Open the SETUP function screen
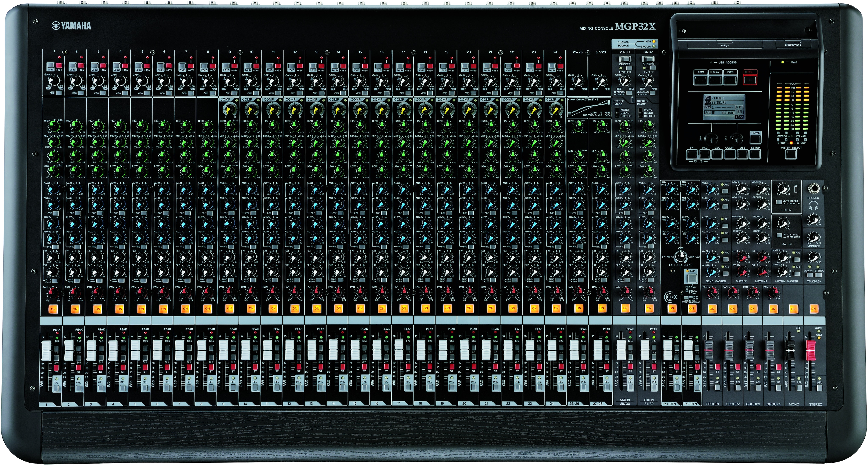This screenshot has height=465, width=868. click(x=755, y=155)
